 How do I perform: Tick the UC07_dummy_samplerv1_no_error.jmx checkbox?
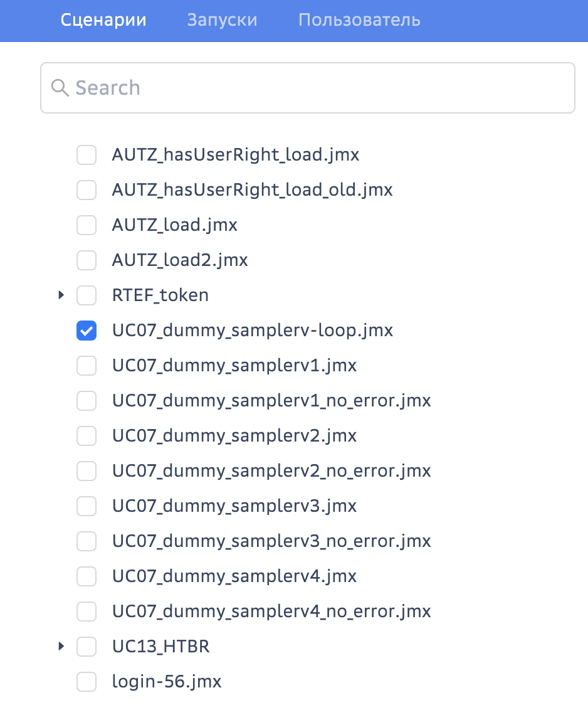tap(87, 400)
